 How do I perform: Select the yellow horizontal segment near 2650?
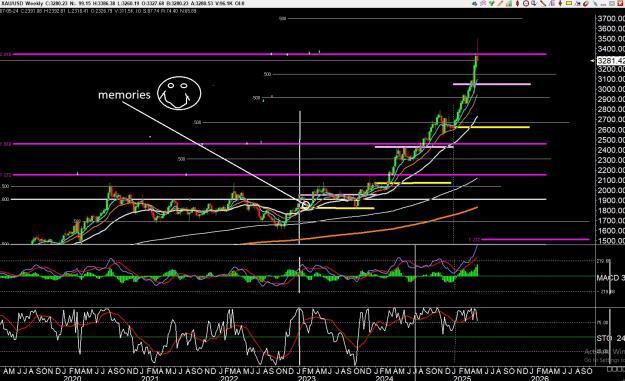pyautogui.click(x=493, y=127)
